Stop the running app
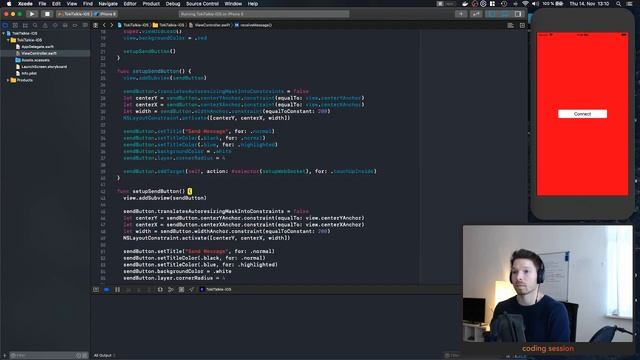Image resolution: width=640 pixels, height=360 pixels. [47, 14]
